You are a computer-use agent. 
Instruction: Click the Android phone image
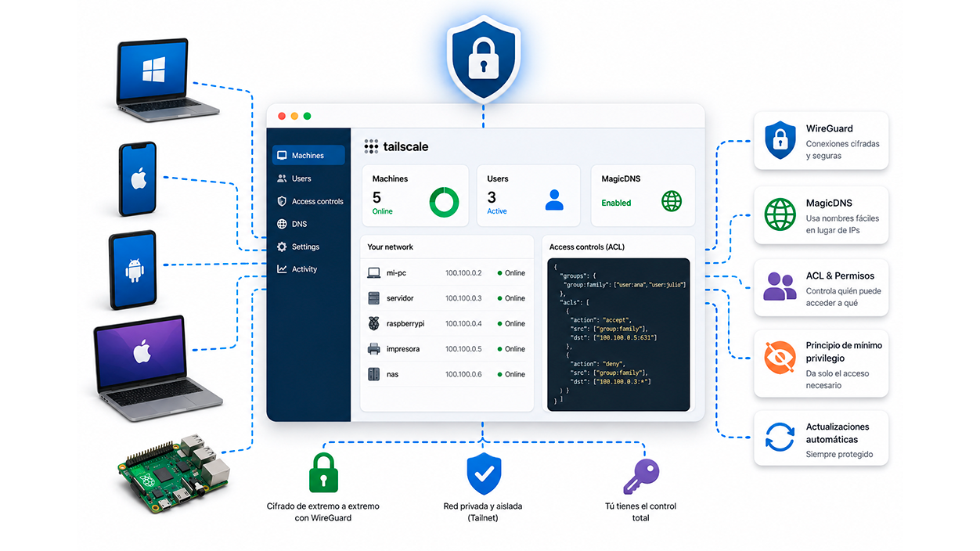(x=133, y=270)
